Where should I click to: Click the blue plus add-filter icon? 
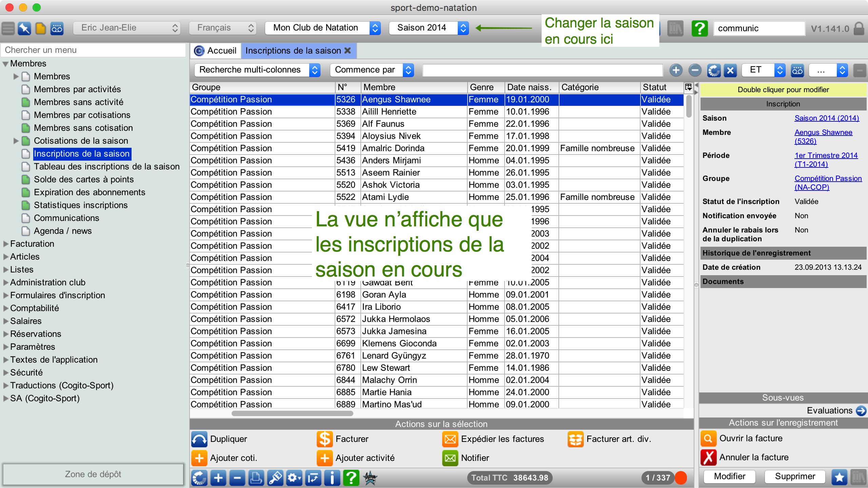676,70
